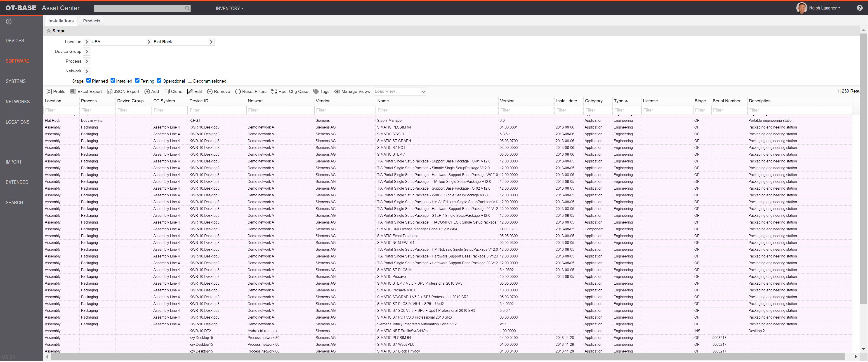Enable the Decommissioned stage checkbox

pyautogui.click(x=190, y=80)
